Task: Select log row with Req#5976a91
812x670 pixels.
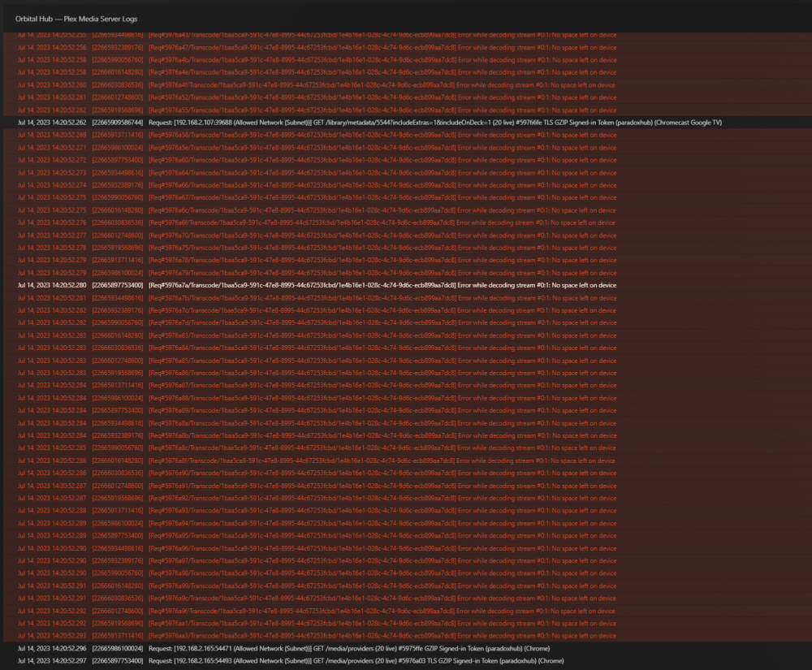Action: click(x=406, y=486)
